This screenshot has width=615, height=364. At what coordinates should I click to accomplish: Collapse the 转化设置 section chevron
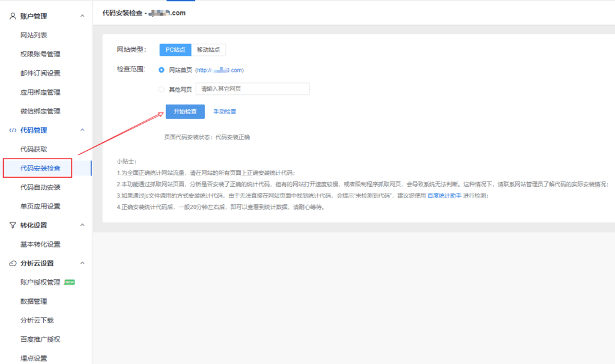[82, 225]
